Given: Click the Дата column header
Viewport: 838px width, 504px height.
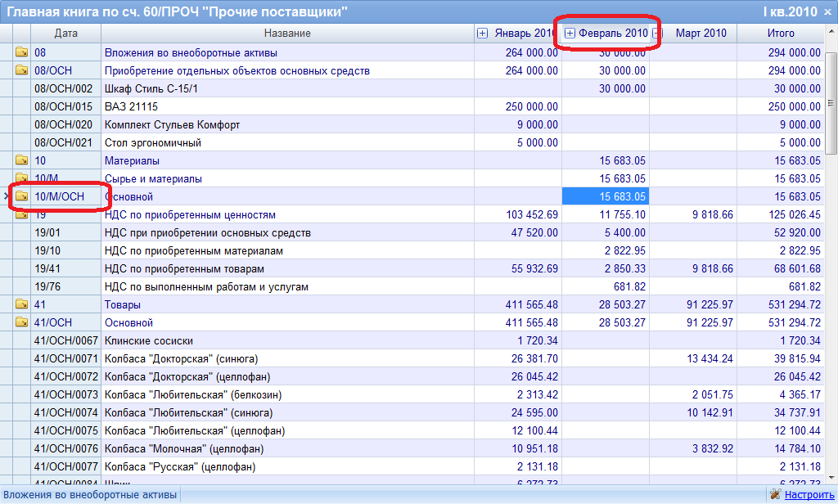Looking at the screenshot, I should click(x=65, y=34).
